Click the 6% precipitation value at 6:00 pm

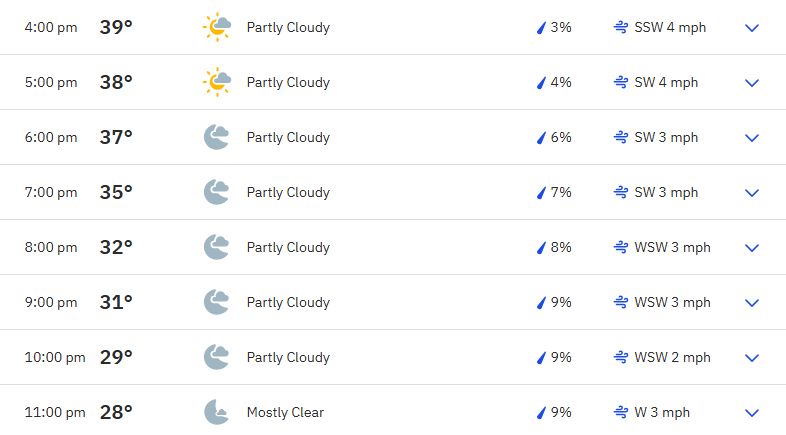tap(561, 137)
